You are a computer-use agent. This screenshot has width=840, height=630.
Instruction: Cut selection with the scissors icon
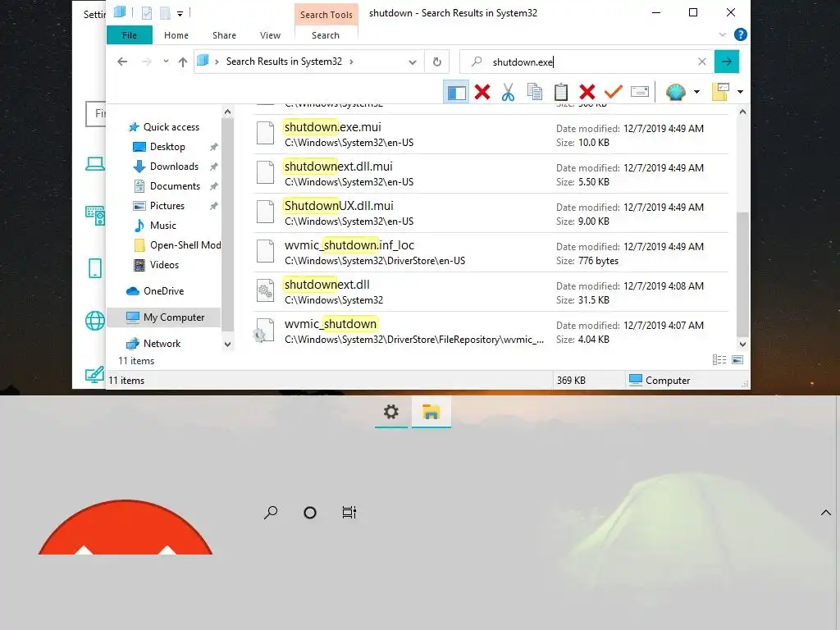tap(508, 92)
